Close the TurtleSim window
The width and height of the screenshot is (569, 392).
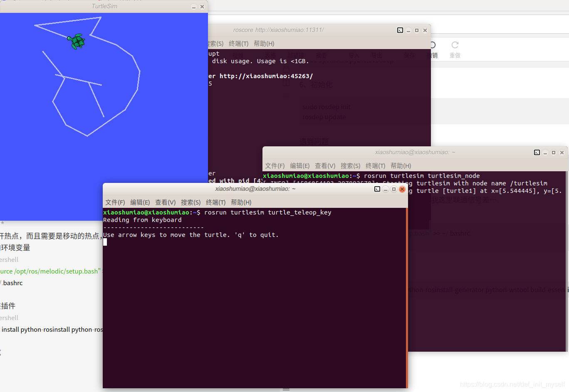(202, 7)
